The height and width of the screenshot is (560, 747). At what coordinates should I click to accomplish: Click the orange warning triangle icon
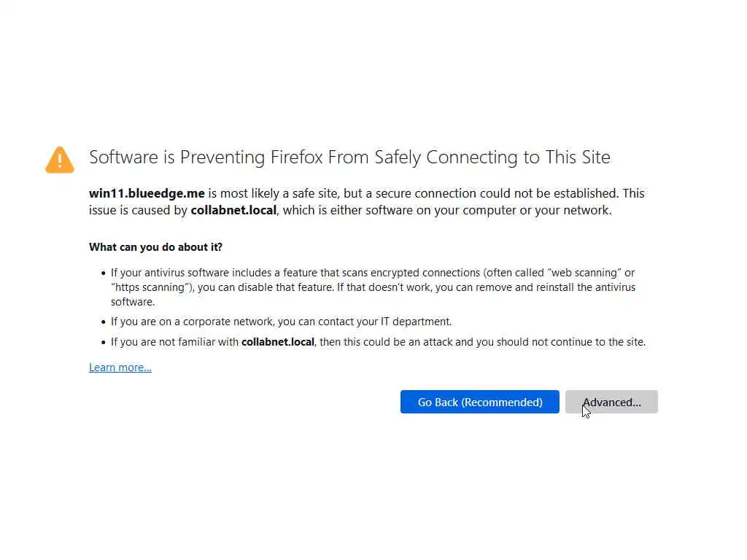(x=60, y=159)
